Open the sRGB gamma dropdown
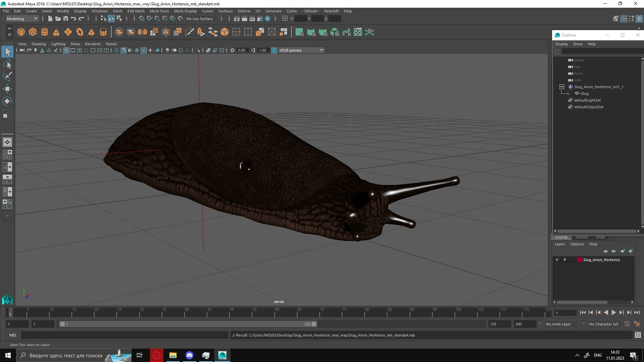644x362 pixels. [x=301, y=50]
